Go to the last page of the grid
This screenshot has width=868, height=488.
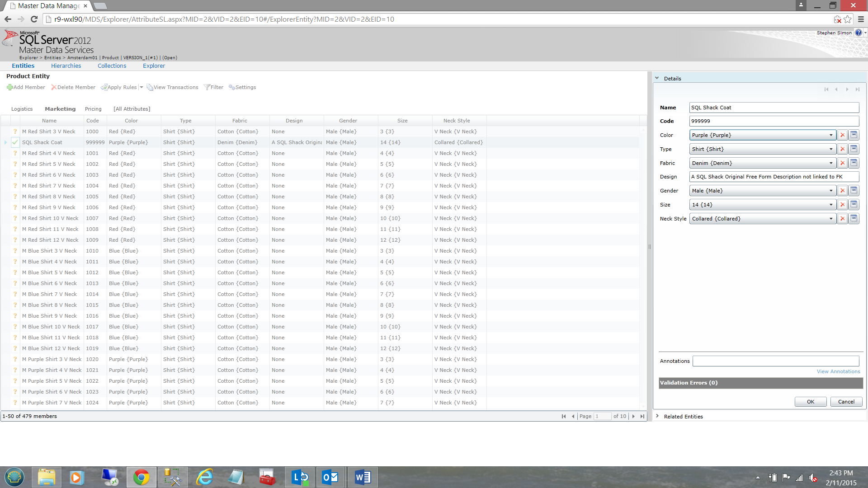[642, 416]
